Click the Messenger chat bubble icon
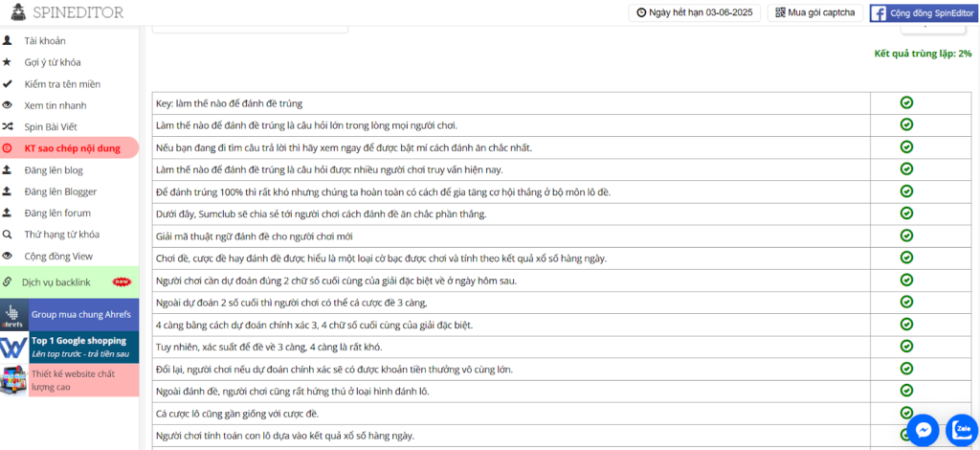 coord(924,431)
